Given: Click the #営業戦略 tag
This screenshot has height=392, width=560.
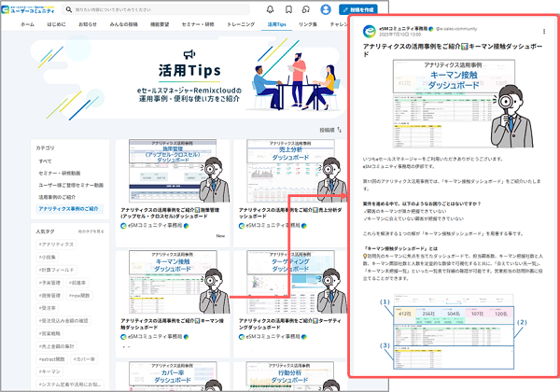Looking at the screenshot, I should click(x=49, y=333).
